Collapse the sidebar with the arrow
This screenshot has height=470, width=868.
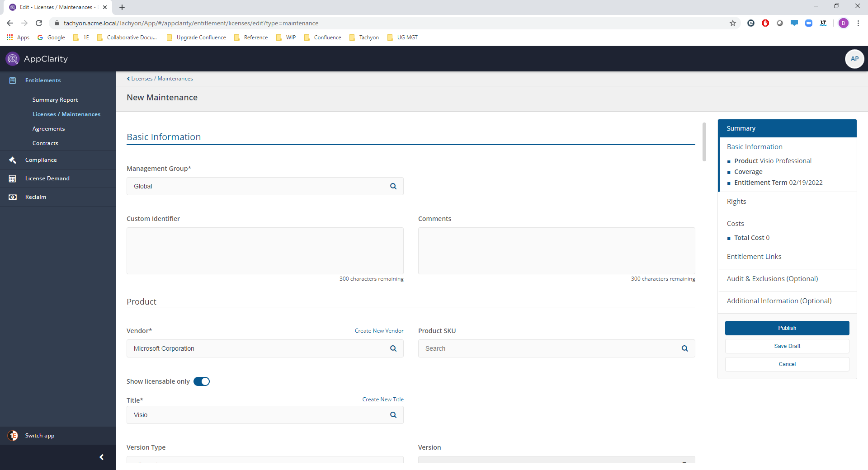tap(102, 457)
